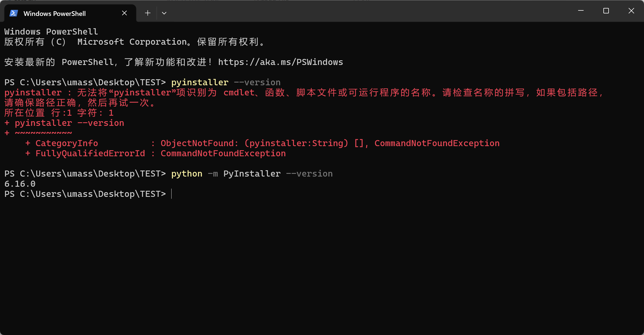
Task: Click the yellow python command text
Action: [187, 174]
